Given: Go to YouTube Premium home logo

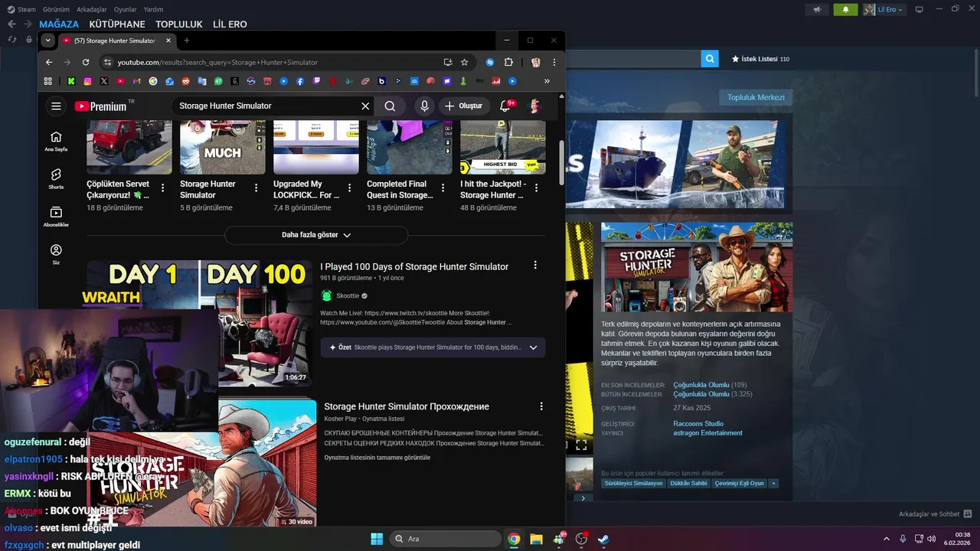Looking at the screenshot, I should coord(101,106).
